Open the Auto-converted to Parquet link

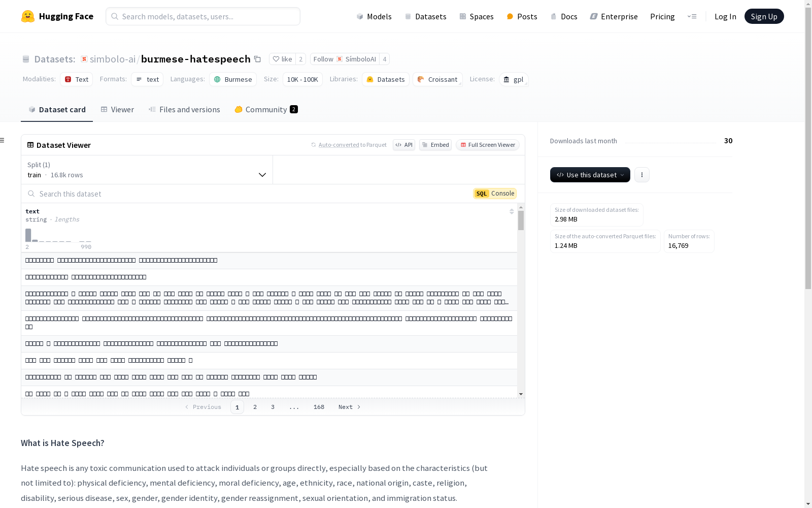(339, 145)
